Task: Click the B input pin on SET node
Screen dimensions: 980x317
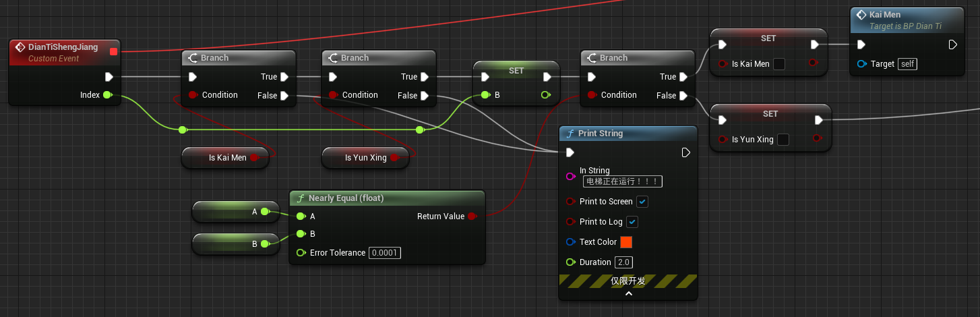Action: tap(485, 95)
